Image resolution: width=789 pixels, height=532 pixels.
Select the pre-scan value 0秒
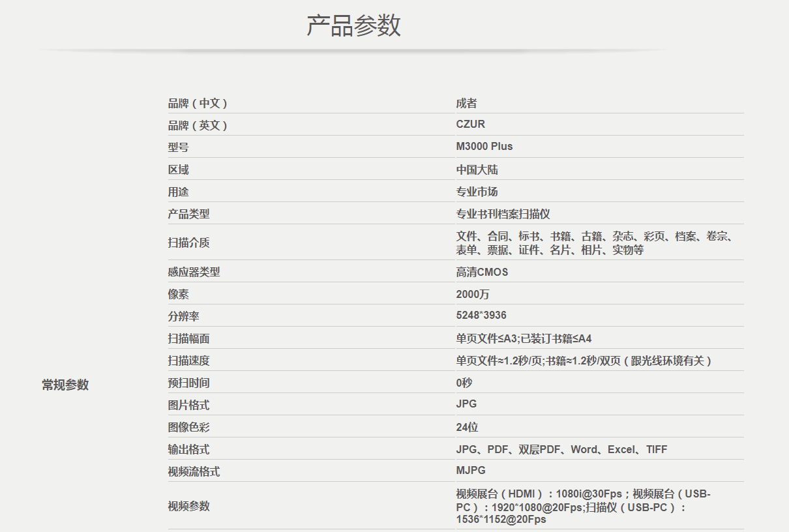pyautogui.click(x=464, y=383)
